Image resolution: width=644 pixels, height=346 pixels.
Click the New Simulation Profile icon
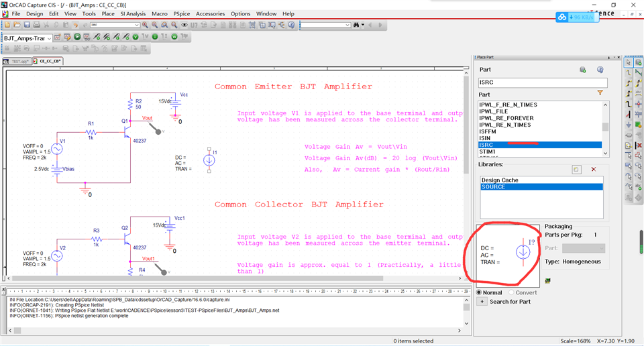[x=58, y=38]
